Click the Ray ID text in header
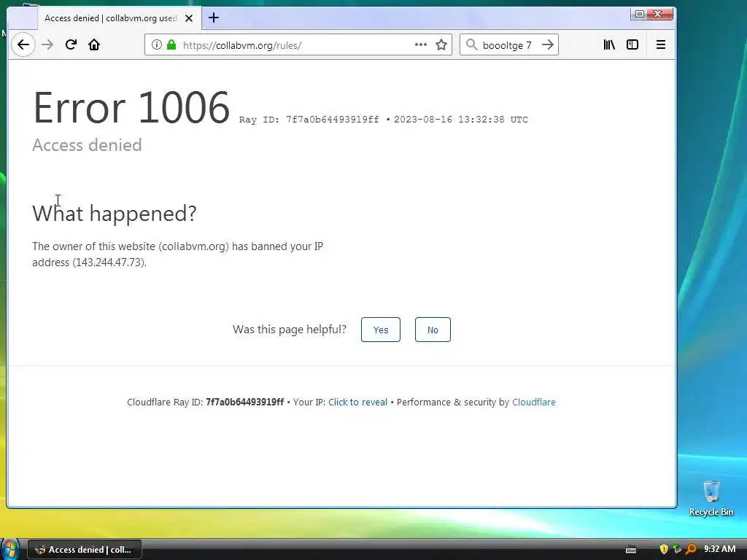The height and width of the screenshot is (560, 747). click(309, 120)
